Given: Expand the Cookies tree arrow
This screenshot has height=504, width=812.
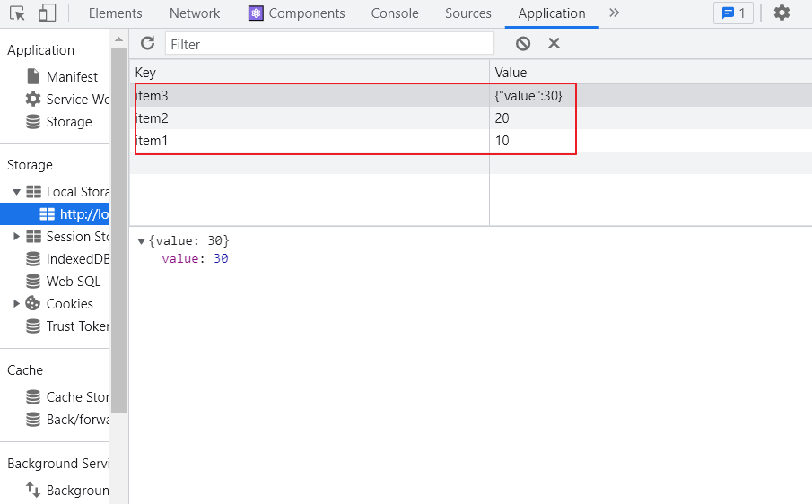Looking at the screenshot, I should tap(16, 304).
